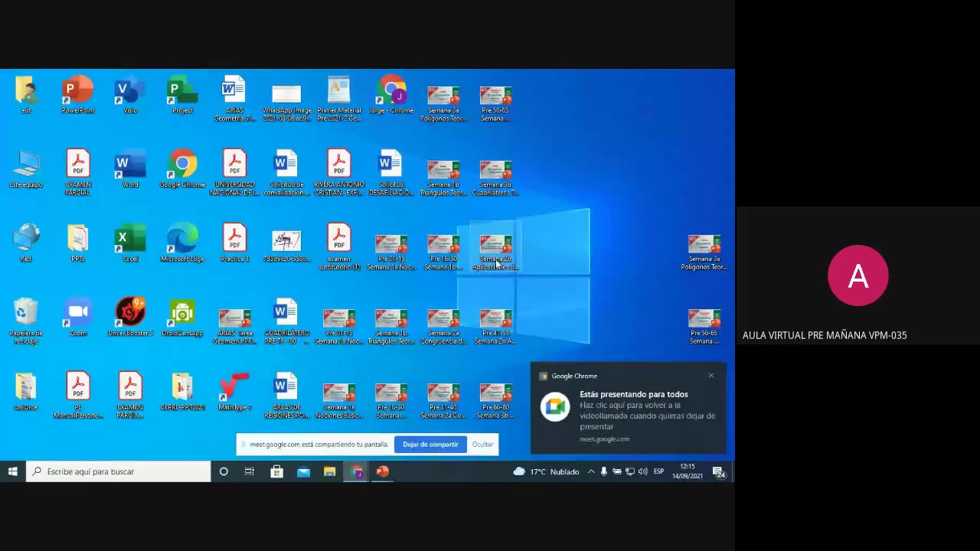Select the Semana 3b Cuadriláteros presentation
This screenshot has height=551, width=980.
click(x=495, y=177)
